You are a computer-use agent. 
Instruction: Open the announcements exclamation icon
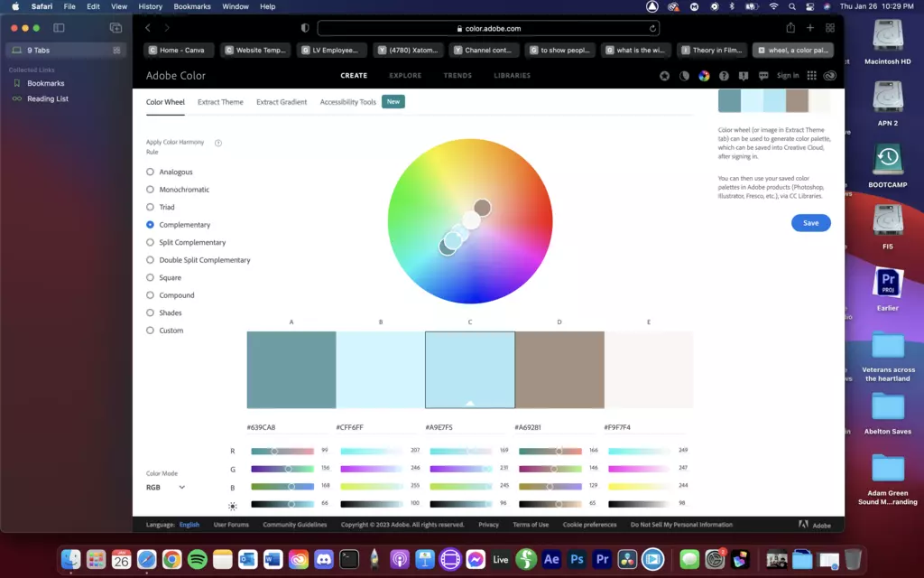coord(744,76)
